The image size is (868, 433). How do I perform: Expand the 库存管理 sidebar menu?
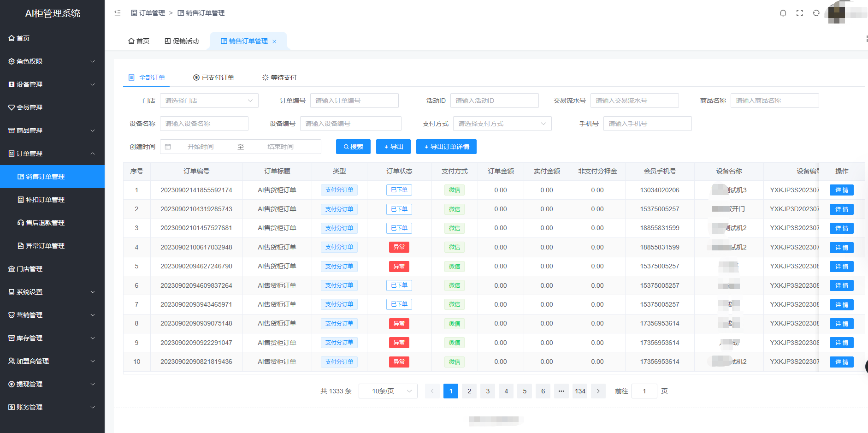point(52,338)
